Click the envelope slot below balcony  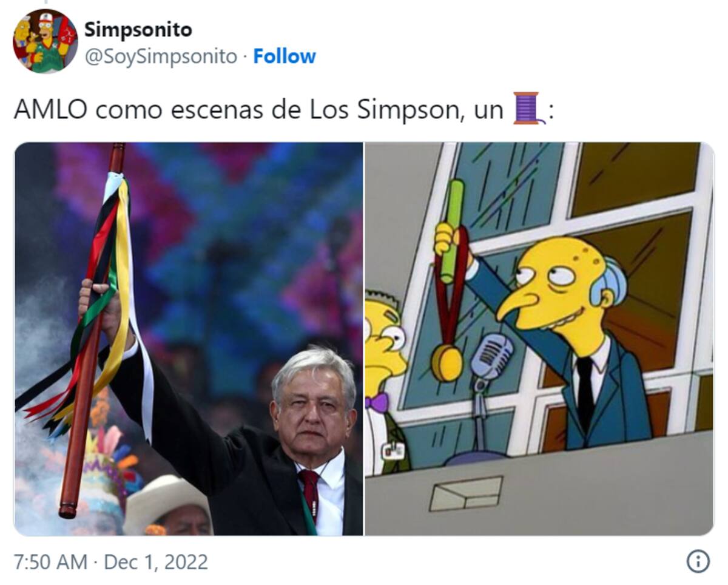coord(465,493)
